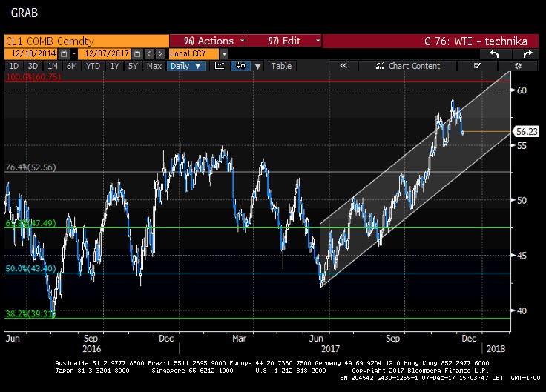Open Chart Content panel
Image resolution: width=546 pixels, height=392 pixels.
pos(408,66)
